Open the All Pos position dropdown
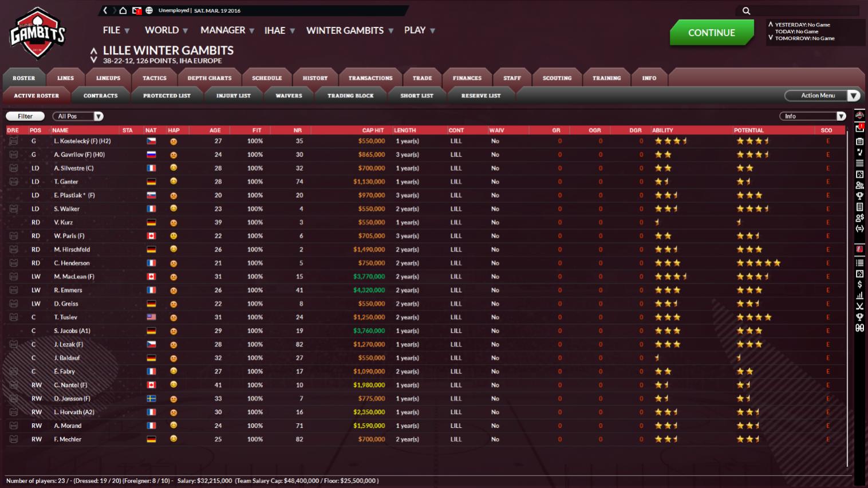Image resolution: width=868 pixels, height=488 pixels. tap(78, 116)
